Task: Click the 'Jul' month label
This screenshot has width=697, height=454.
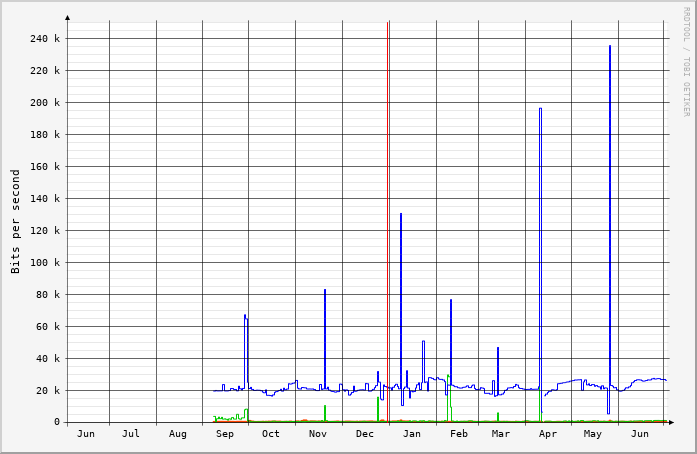Action: click(x=131, y=434)
